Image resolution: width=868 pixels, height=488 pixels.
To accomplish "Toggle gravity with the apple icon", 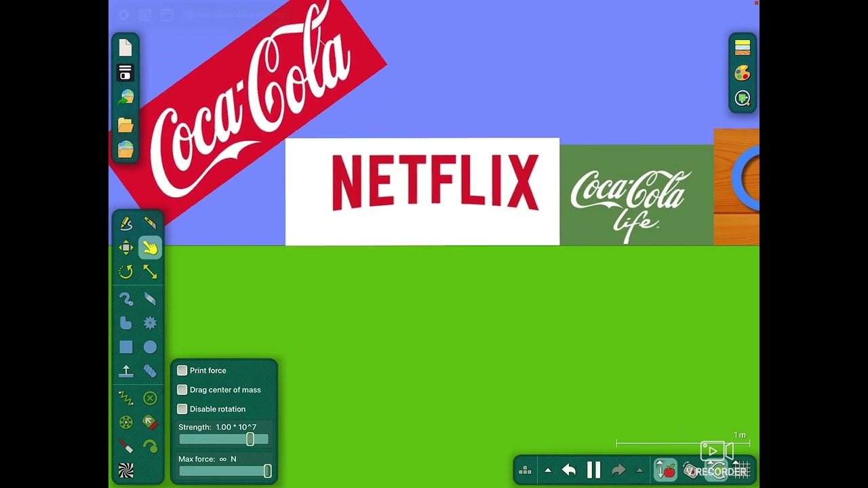I will 665,470.
